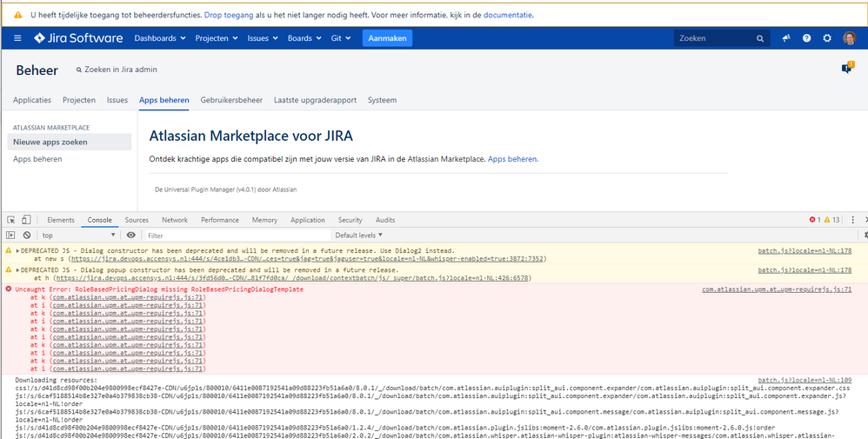Click the Jira Software logo
The width and height of the screenshot is (868, 439).
click(78, 38)
